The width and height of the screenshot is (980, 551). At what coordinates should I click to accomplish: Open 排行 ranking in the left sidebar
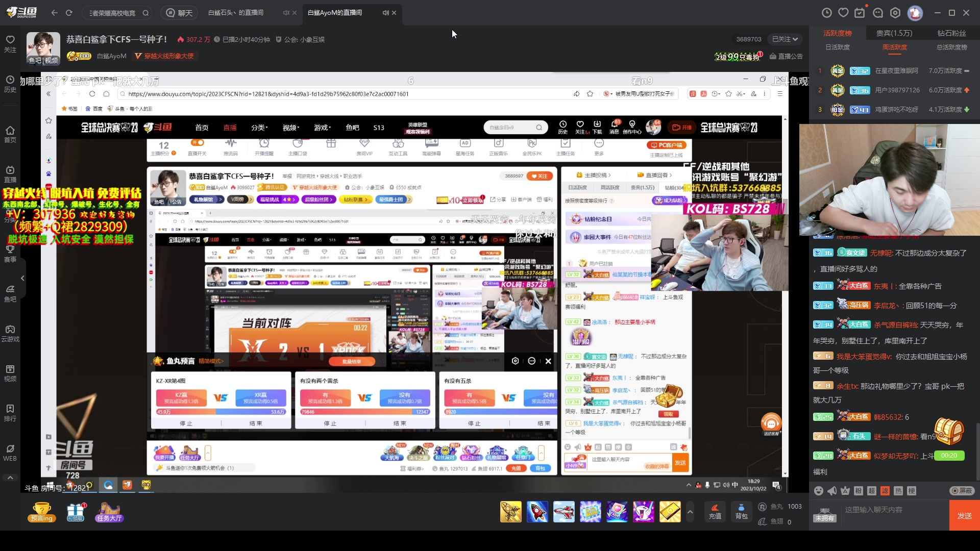[x=10, y=413]
